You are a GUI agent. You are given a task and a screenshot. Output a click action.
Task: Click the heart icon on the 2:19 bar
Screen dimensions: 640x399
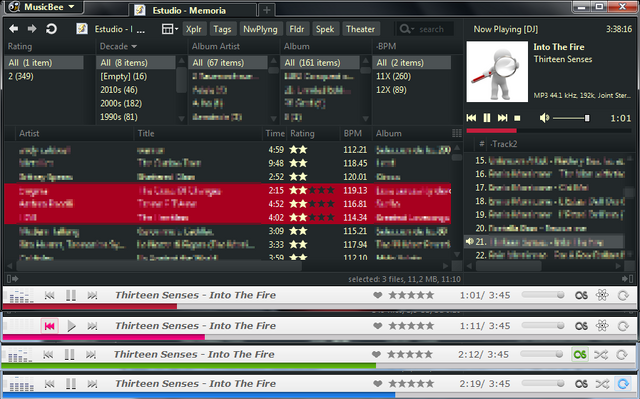pyautogui.click(x=378, y=384)
